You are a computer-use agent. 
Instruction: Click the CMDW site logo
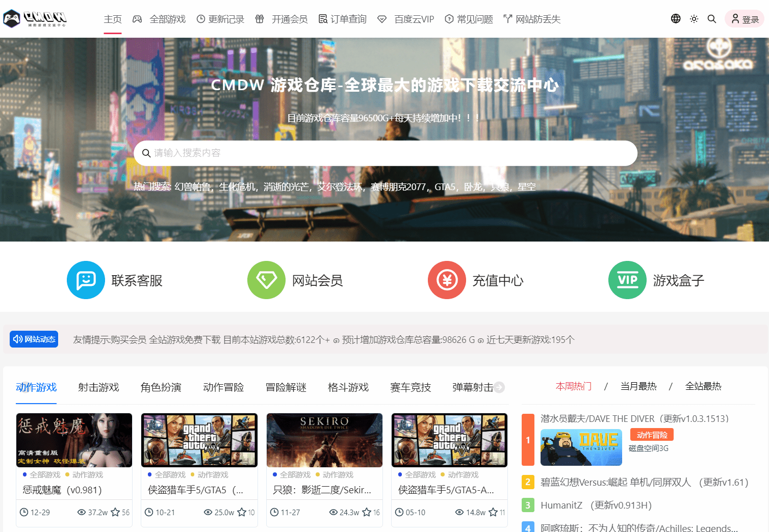click(x=35, y=19)
